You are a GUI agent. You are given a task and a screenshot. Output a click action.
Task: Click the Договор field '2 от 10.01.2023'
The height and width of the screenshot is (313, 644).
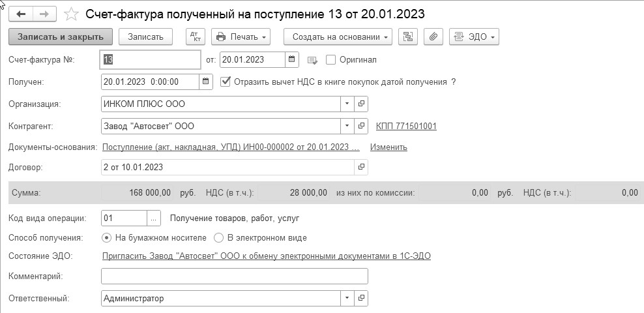click(227, 167)
